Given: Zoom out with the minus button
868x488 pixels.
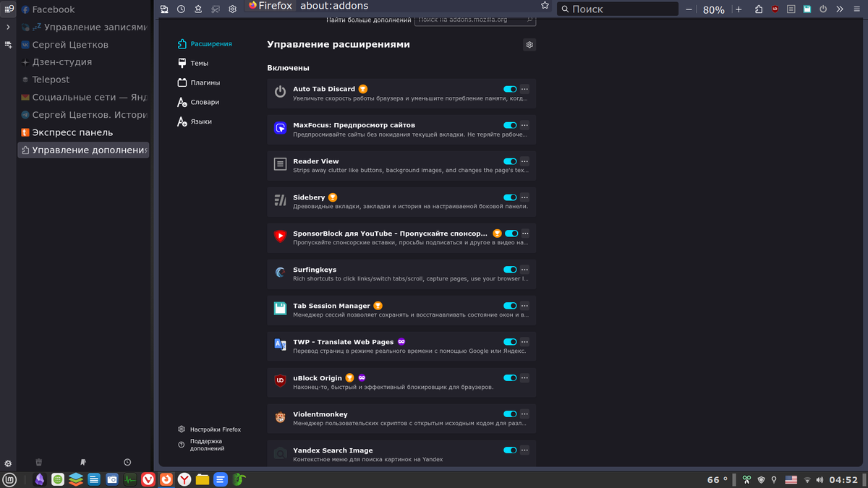Looking at the screenshot, I should click(689, 9).
